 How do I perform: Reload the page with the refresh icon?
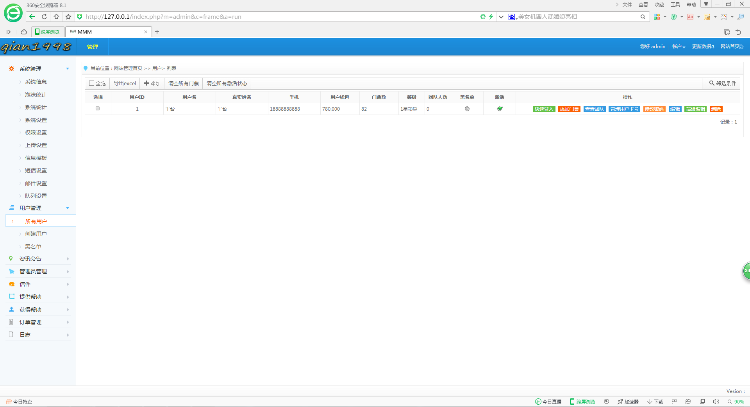(44, 16)
